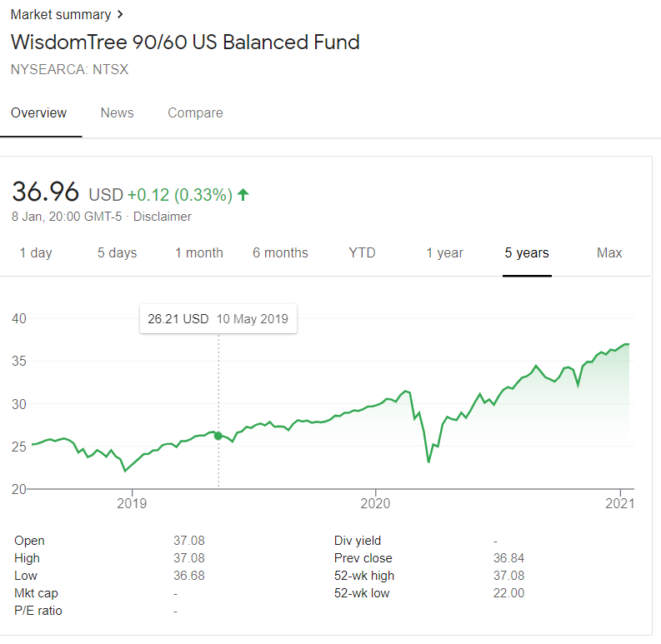Select the 6 months chart range
This screenshot has width=661, height=644.
280,253
